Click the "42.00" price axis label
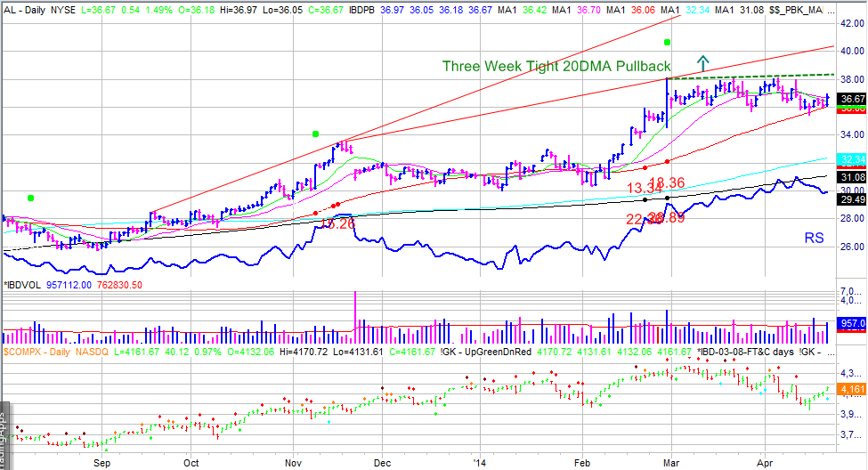The height and width of the screenshot is (470, 868). [852, 23]
